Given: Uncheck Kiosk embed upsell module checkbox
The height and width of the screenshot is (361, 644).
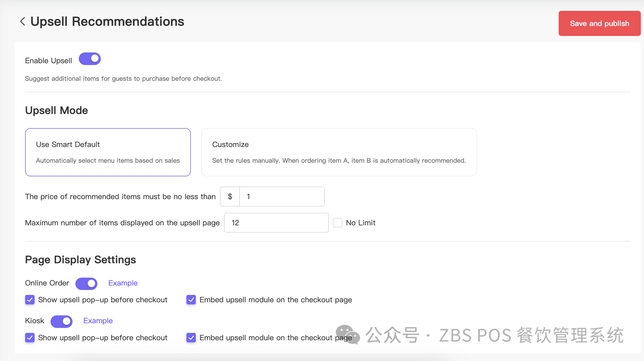Looking at the screenshot, I should pos(191,338).
